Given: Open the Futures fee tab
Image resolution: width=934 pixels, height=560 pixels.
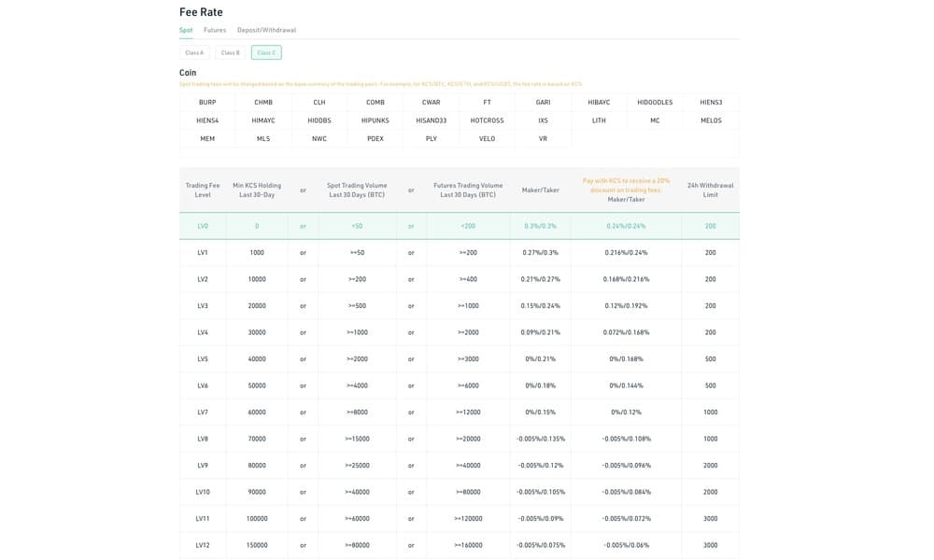Looking at the screenshot, I should 215,30.
